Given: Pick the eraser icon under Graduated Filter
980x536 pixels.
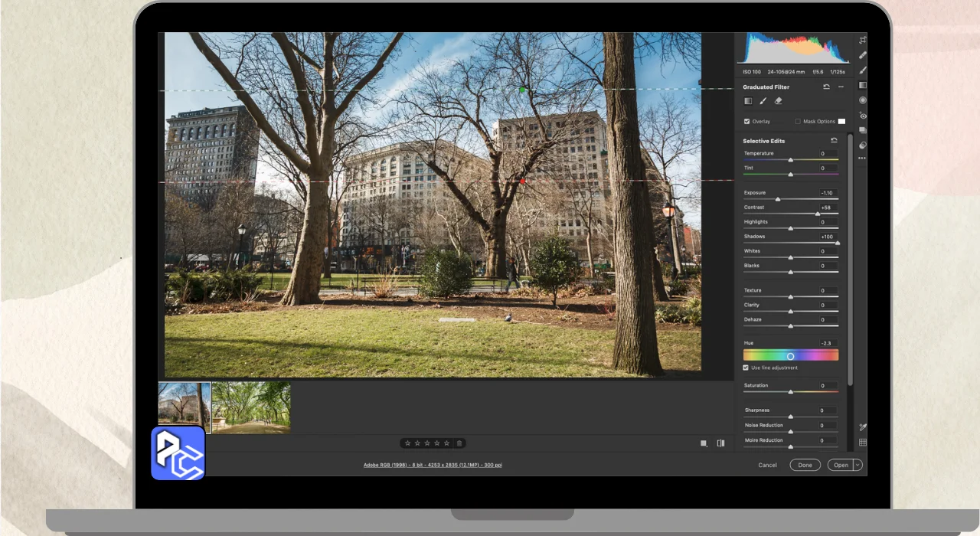Looking at the screenshot, I should click(779, 101).
